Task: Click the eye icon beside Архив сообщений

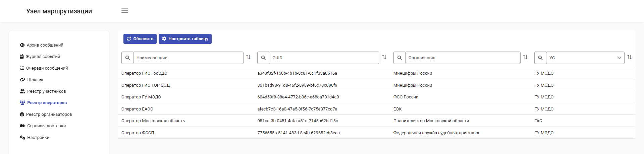Action: pos(22,45)
